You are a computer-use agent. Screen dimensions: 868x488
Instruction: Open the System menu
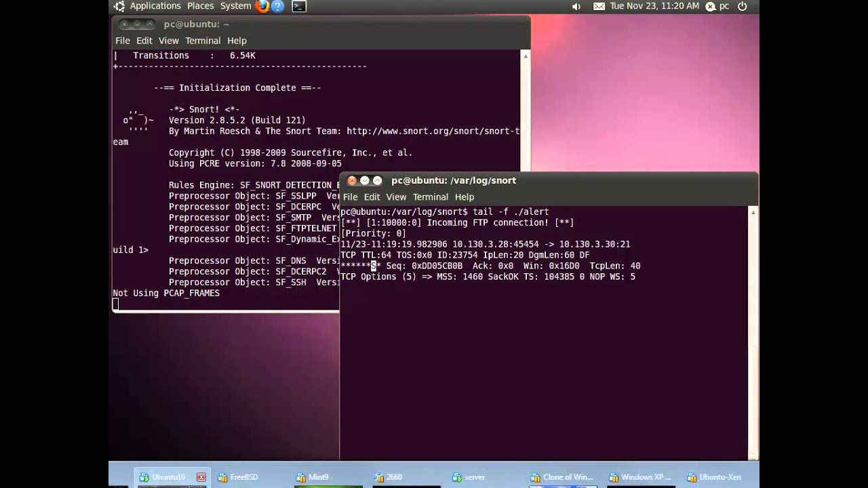click(x=235, y=6)
